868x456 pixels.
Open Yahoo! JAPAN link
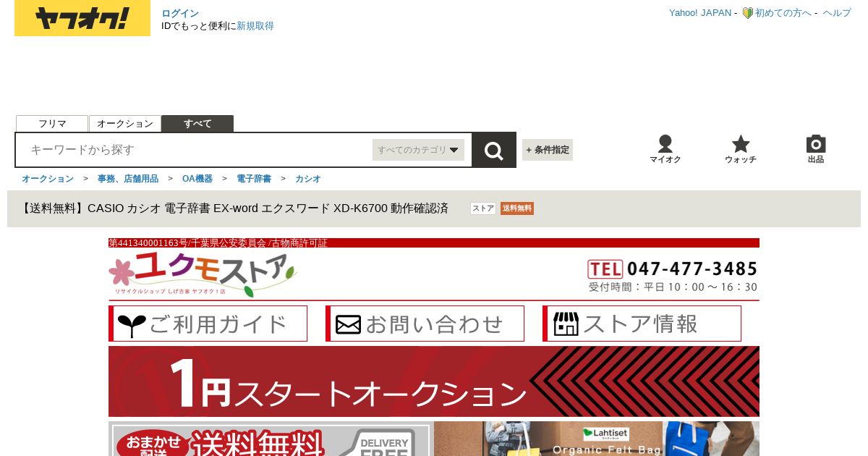pyautogui.click(x=700, y=13)
